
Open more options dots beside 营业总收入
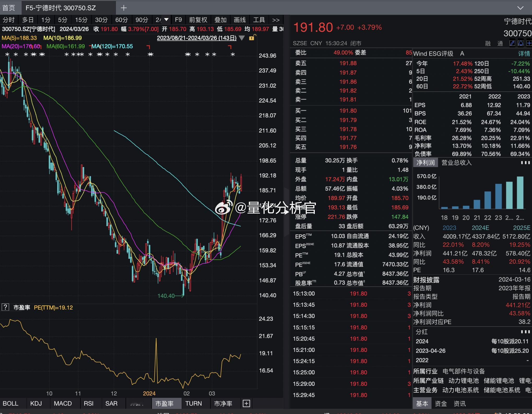(525, 162)
